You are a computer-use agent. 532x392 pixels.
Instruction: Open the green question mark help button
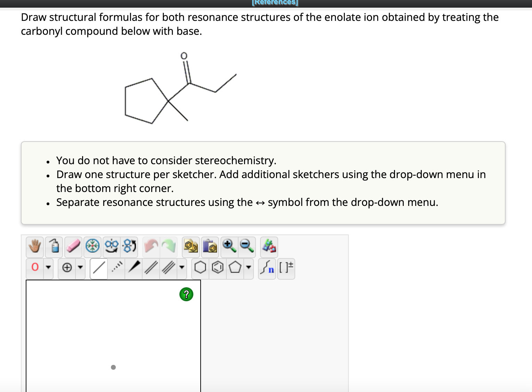186,295
